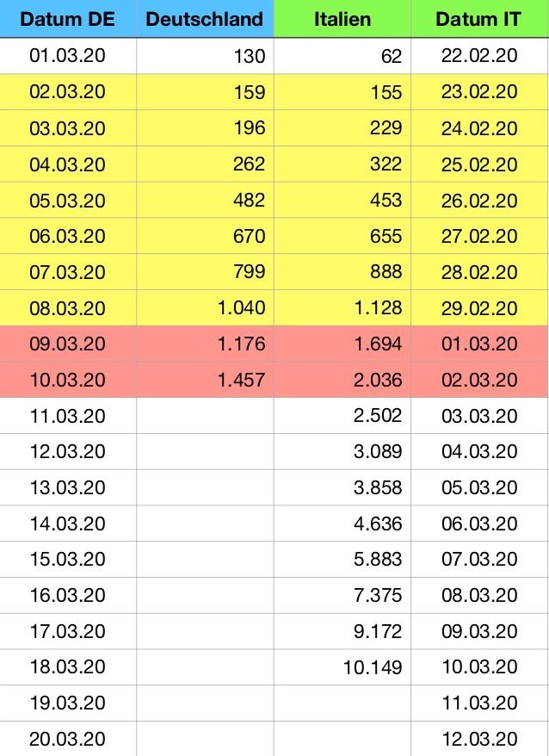Select the Italien value 3.858
Viewport: 549px width, 756px height.
click(x=342, y=487)
